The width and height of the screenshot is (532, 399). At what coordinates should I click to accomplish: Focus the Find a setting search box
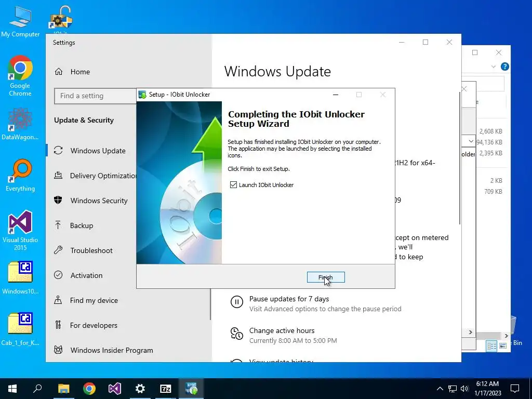[96, 96]
